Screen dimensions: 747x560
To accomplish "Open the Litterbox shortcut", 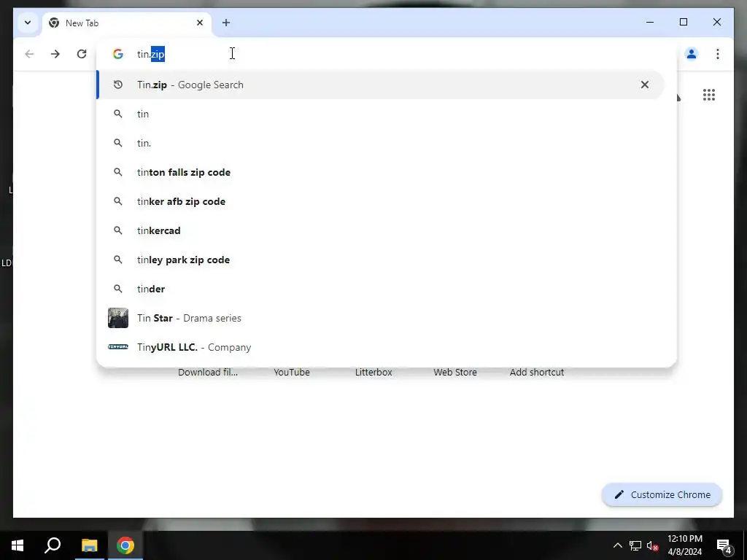I will point(373,373).
